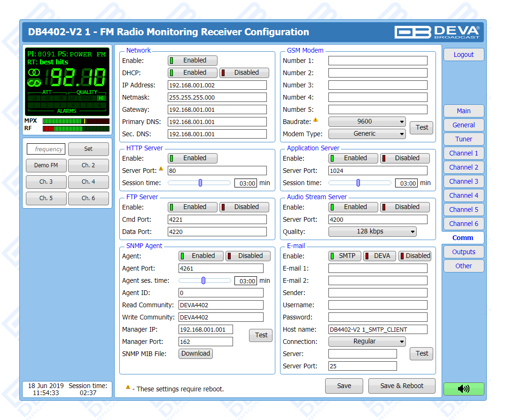Image resolution: width=506 pixels, height=420 pixels.
Task: Click the speaker audio listen icon
Action: (x=463, y=389)
